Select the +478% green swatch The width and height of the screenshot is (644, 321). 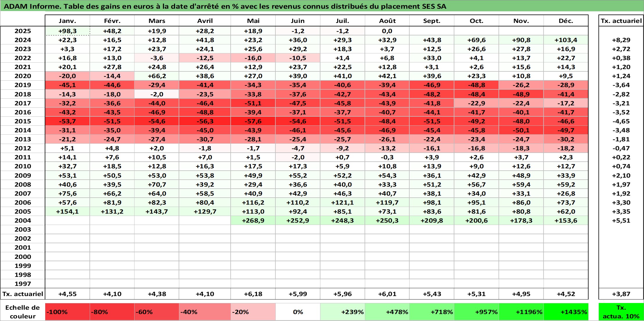(x=387, y=312)
